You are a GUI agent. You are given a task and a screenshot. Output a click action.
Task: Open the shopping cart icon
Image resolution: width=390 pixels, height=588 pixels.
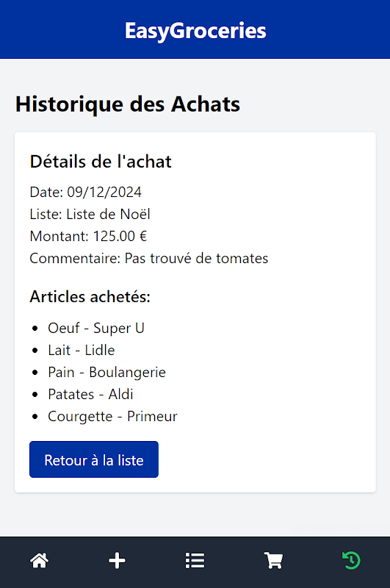click(273, 561)
